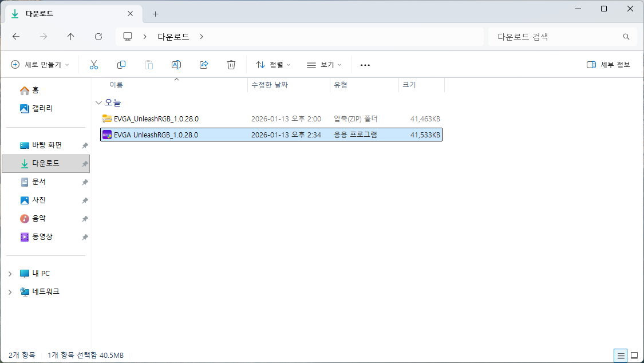
Task: Open the 새로 만들기 dropdown
Action: [40, 65]
